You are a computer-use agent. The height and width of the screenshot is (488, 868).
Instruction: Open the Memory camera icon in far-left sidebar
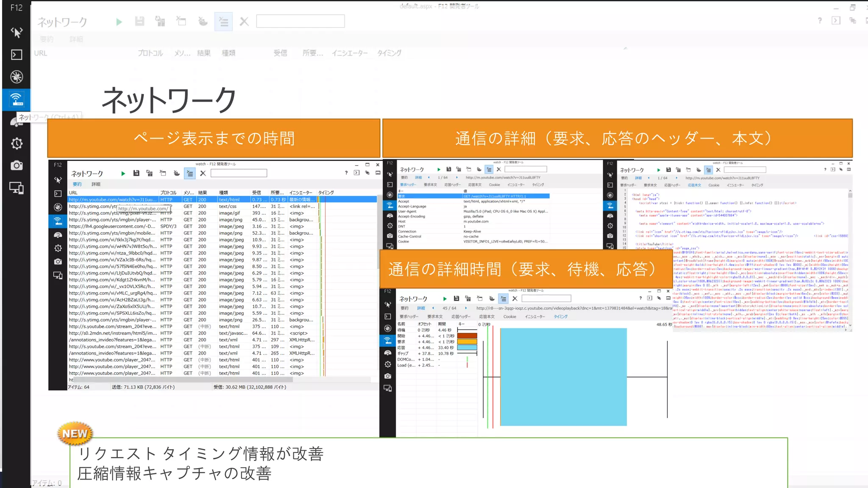click(x=17, y=166)
